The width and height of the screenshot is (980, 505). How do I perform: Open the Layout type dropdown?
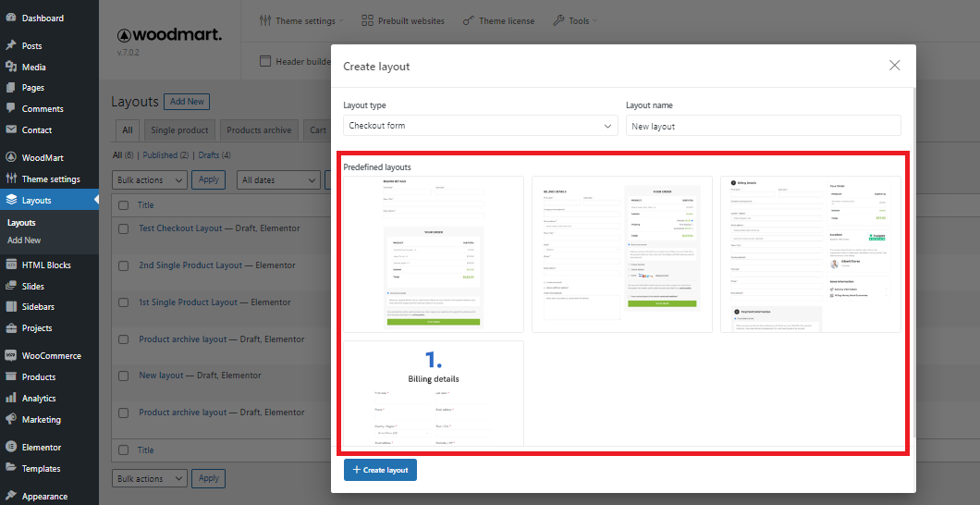481,126
